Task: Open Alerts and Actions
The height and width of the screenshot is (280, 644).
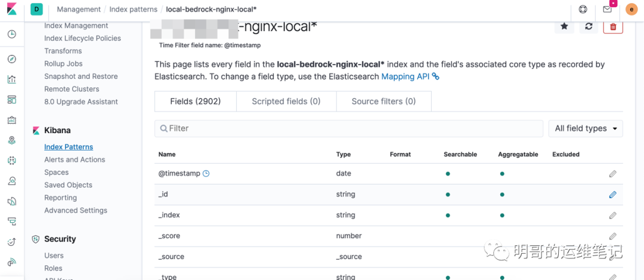Action: pos(75,159)
